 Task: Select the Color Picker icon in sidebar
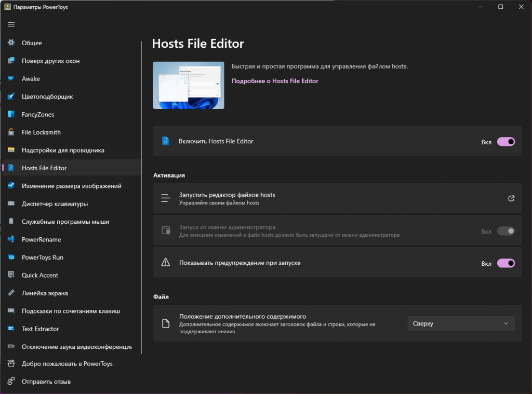[x=11, y=97]
